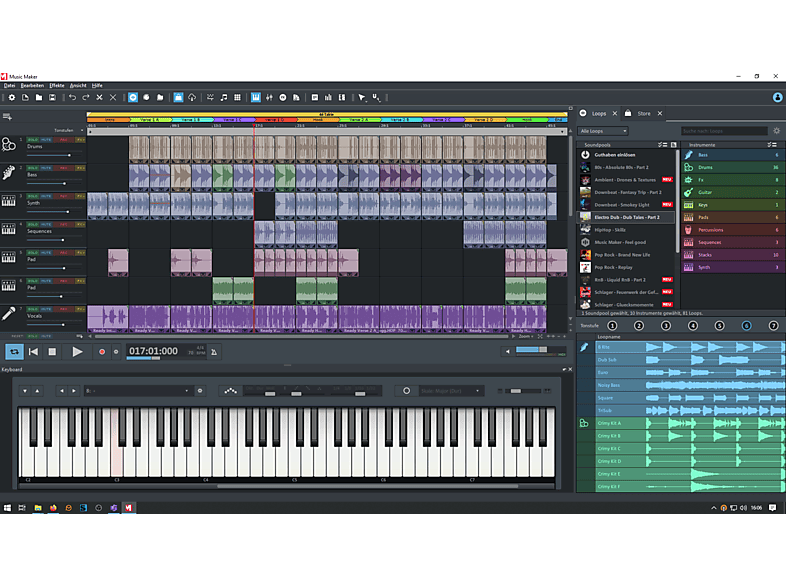Select Electro Dub - Dub Tales soundpool

tap(627, 218)
